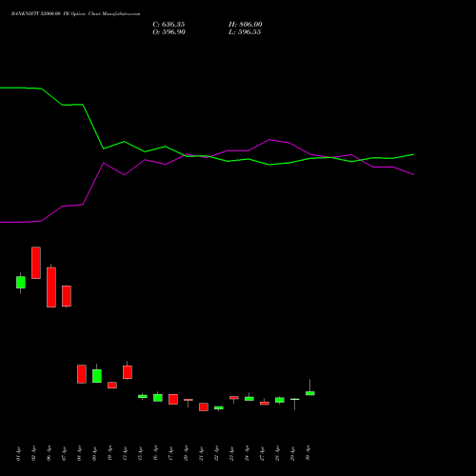Click the green candlestick for 01 Apr
Viewport: 476px width, 476px height.
click(x=21, y=282)
